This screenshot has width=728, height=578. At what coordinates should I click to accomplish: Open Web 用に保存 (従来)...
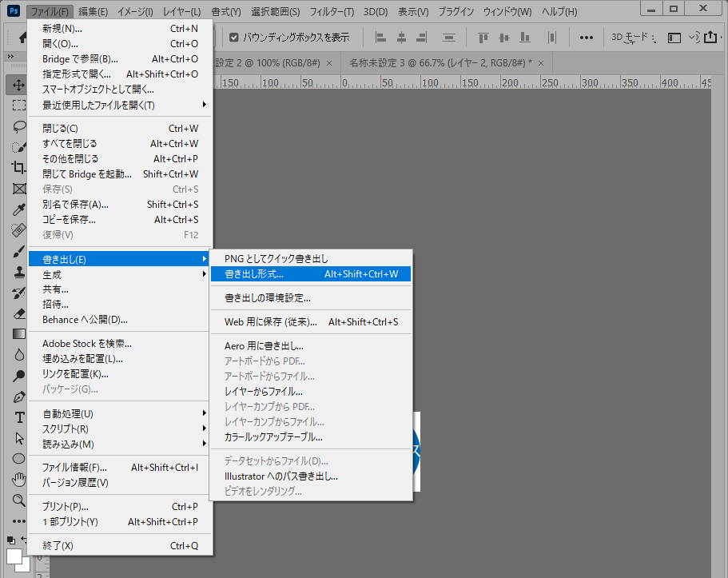pyautogui.click(x=311, y=322)
